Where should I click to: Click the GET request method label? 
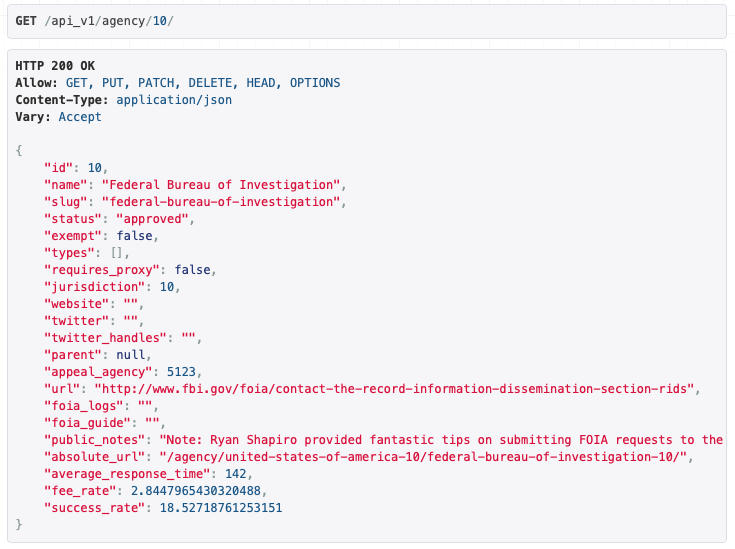(x=26, y=21)
